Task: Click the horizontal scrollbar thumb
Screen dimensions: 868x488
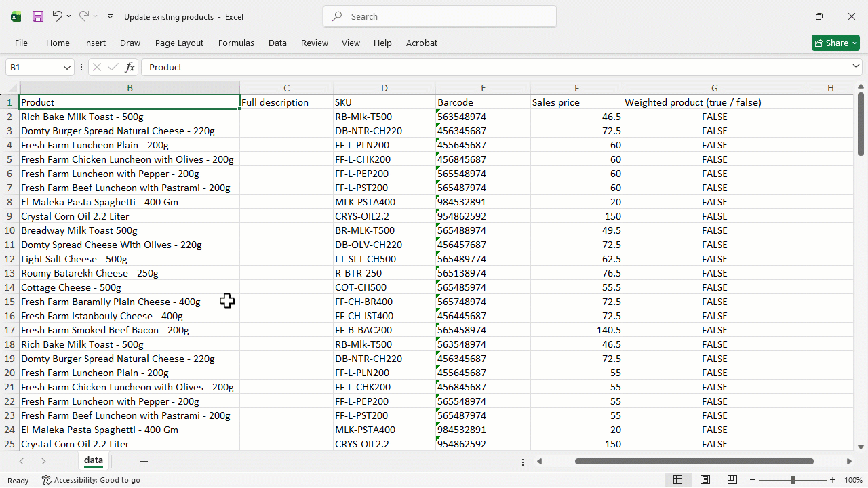Action: click(x=694, y=462)
